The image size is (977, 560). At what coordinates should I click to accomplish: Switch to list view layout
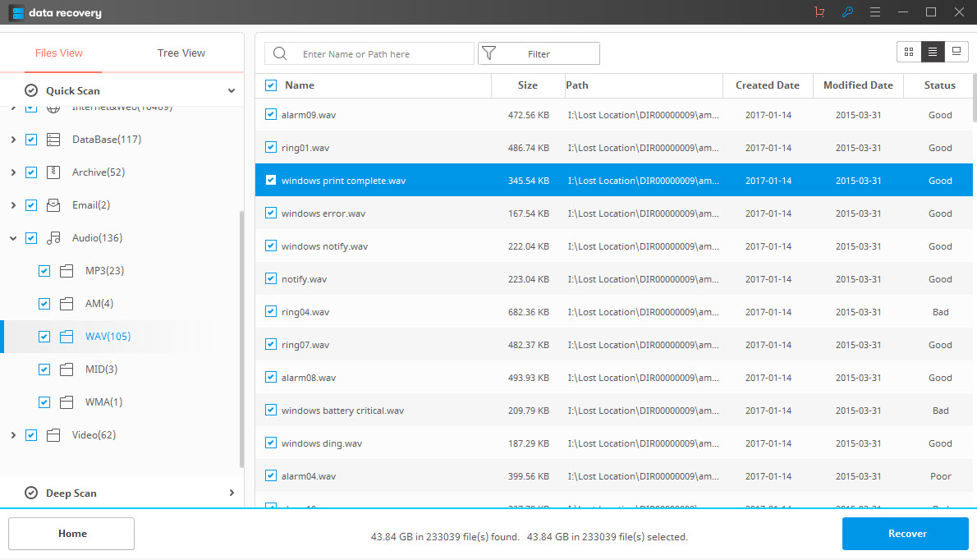click(x=933, y=52)
